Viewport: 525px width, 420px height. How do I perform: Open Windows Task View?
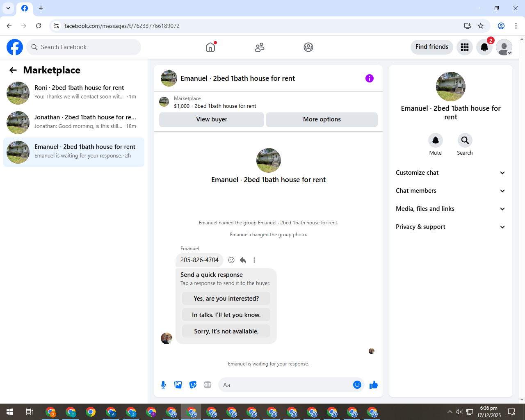(30, 412)
